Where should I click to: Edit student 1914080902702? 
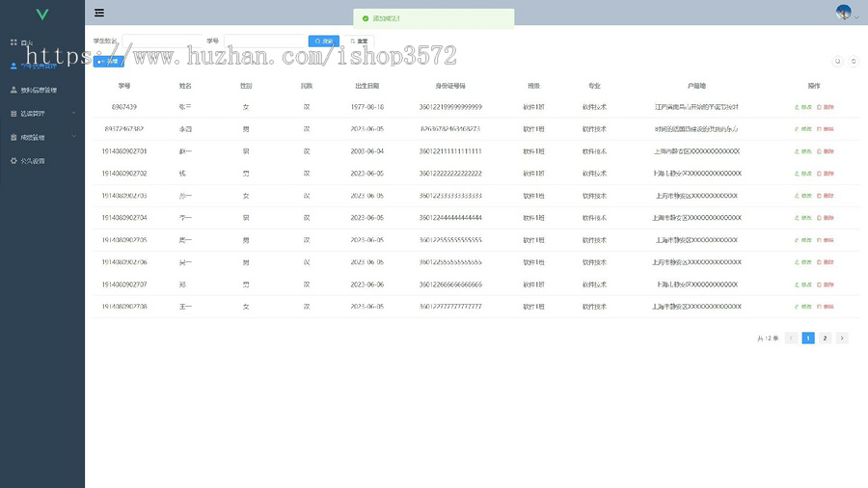point(803,174)
